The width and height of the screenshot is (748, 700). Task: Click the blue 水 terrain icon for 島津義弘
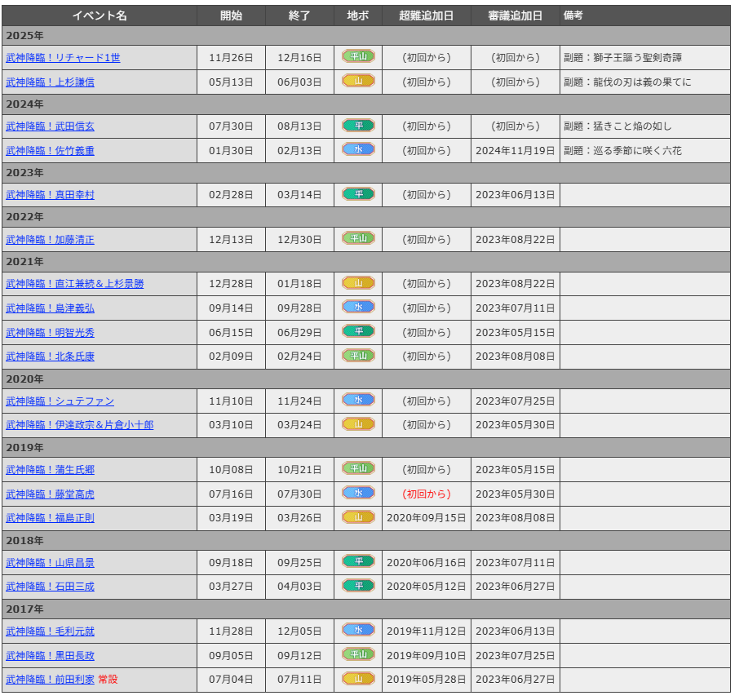pyautogui.click(x=358, y=308)
